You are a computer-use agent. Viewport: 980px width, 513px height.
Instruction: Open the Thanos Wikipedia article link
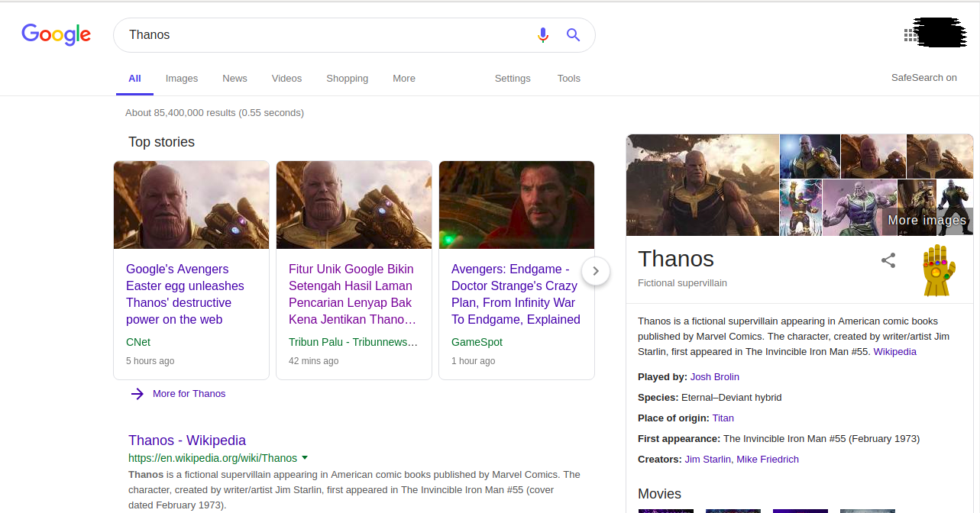(x=186, y=440)
